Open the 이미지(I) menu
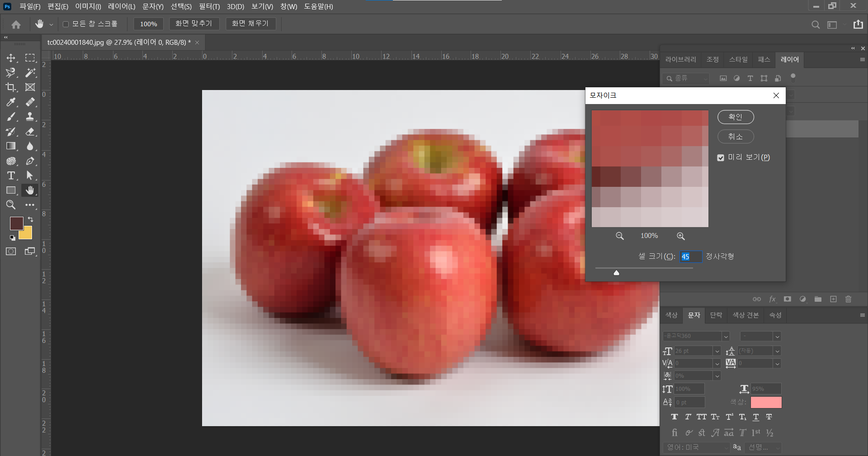868x456 pixels. click(x=88, y=6)
